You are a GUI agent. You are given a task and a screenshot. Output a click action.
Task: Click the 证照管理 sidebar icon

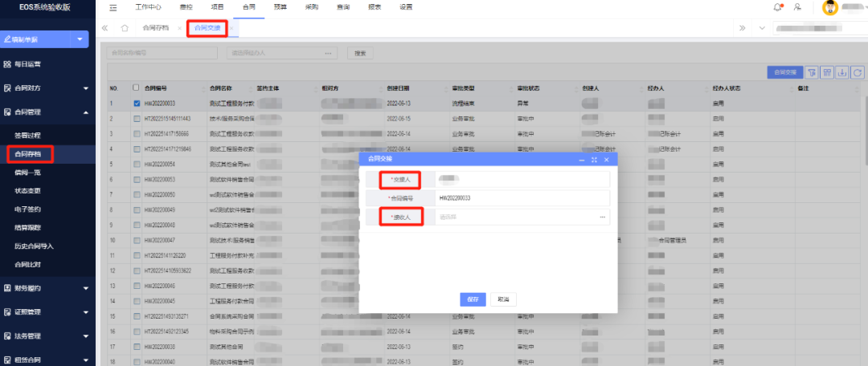pyautogui.click(x=7, y=311)
